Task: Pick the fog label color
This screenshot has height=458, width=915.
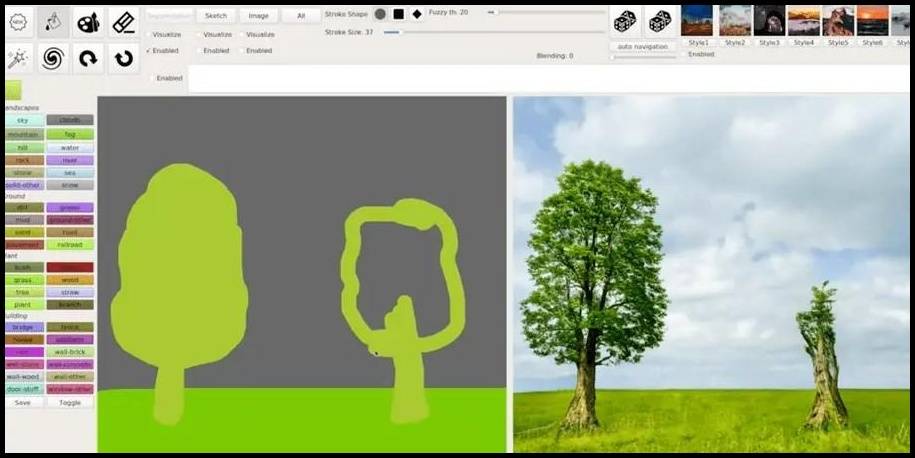Action: tap(70, 134)
